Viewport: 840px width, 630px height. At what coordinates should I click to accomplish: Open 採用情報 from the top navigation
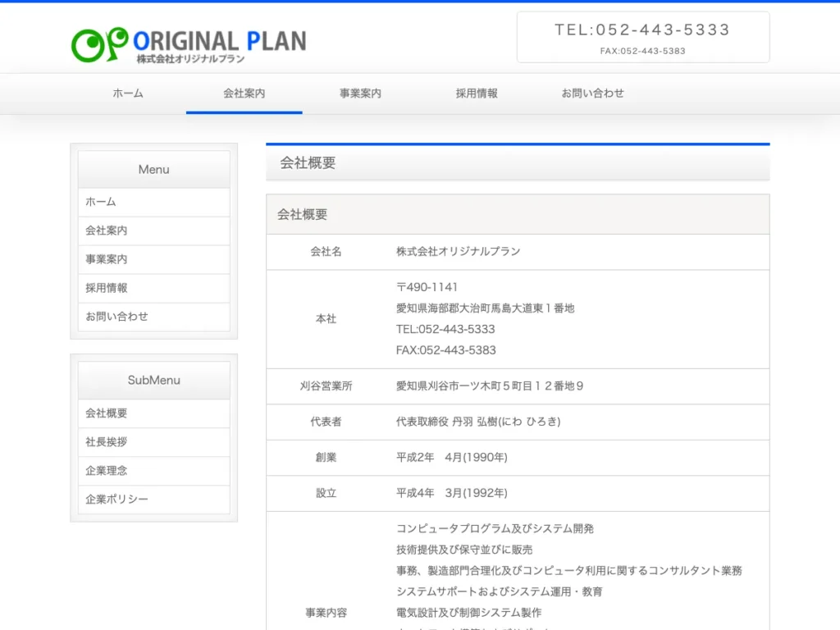[477, 94]
